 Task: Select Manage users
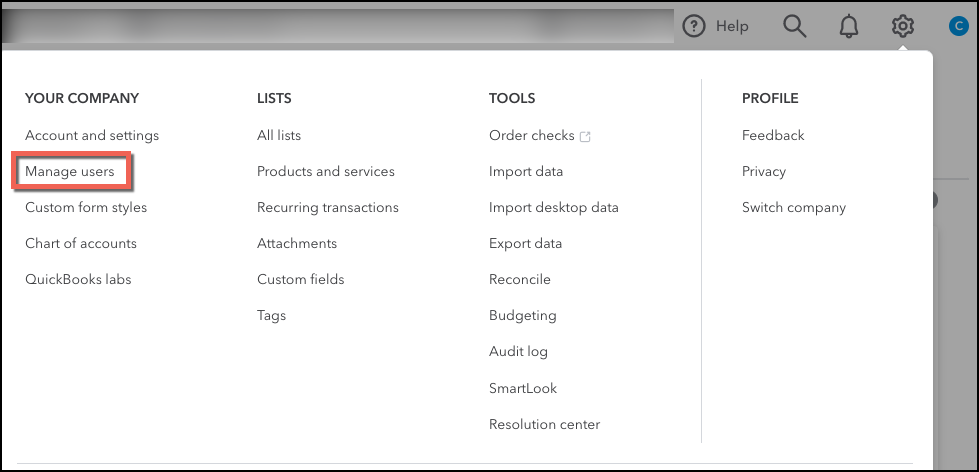[x=70, y=171]
